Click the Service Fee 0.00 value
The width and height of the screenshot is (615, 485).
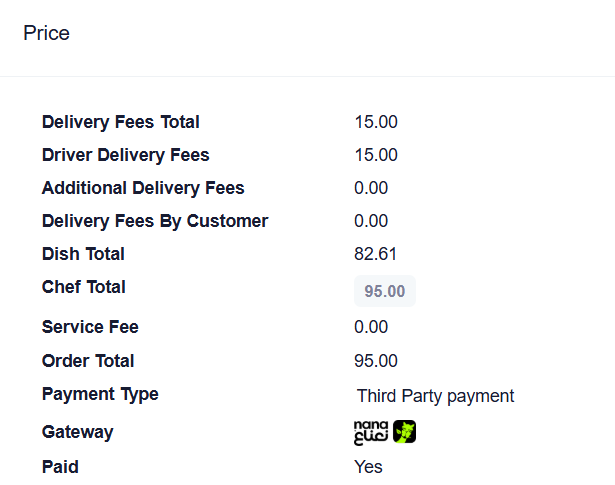pos(371,327)
